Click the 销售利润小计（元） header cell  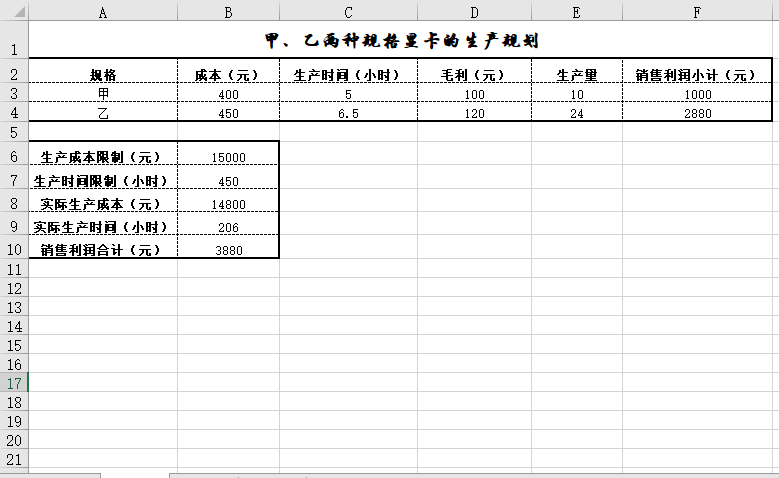tap(697, 75)
